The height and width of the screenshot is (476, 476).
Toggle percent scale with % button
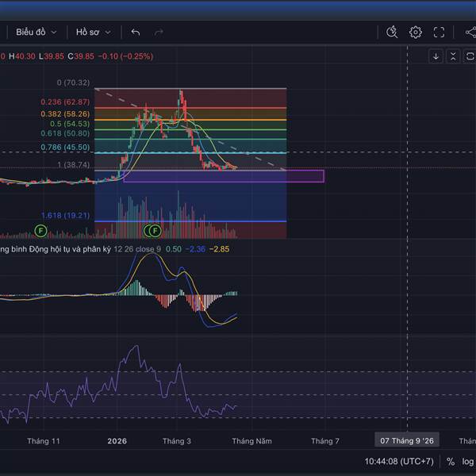pos(451,461)
